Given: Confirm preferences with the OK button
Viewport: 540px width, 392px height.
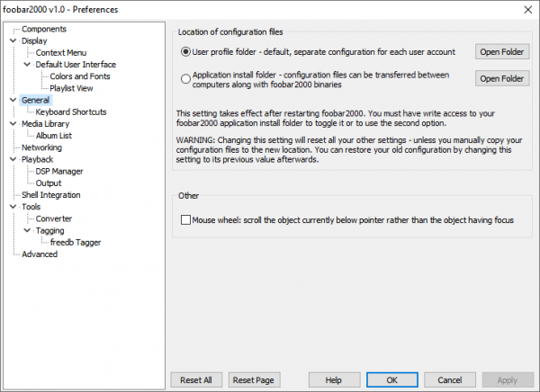Looking at the screenshot, I should point(391,379).
